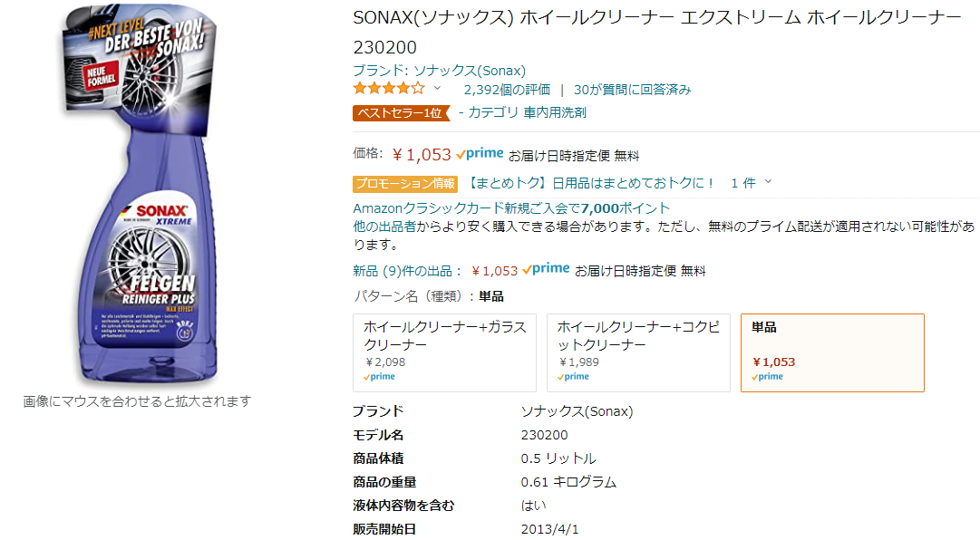Viewport: 980px width, 540px height.
Task: Select the 単品 pattern option
Action: point(832,352)
